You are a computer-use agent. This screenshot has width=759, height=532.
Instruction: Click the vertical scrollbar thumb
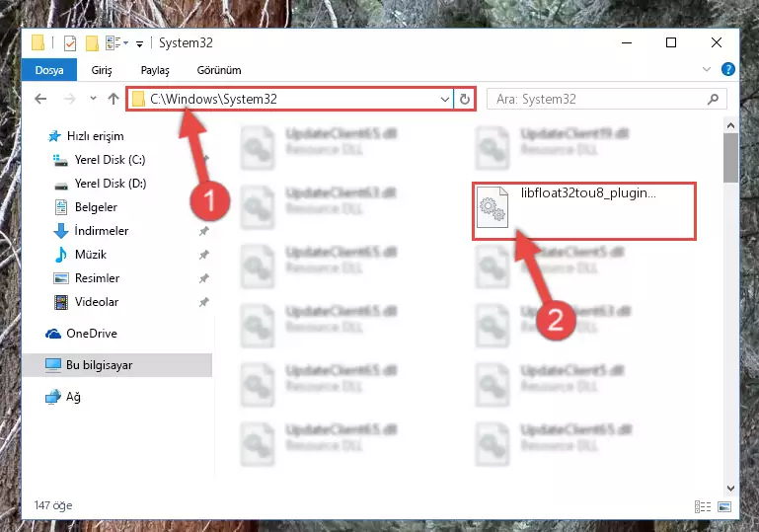click(730, 158)
